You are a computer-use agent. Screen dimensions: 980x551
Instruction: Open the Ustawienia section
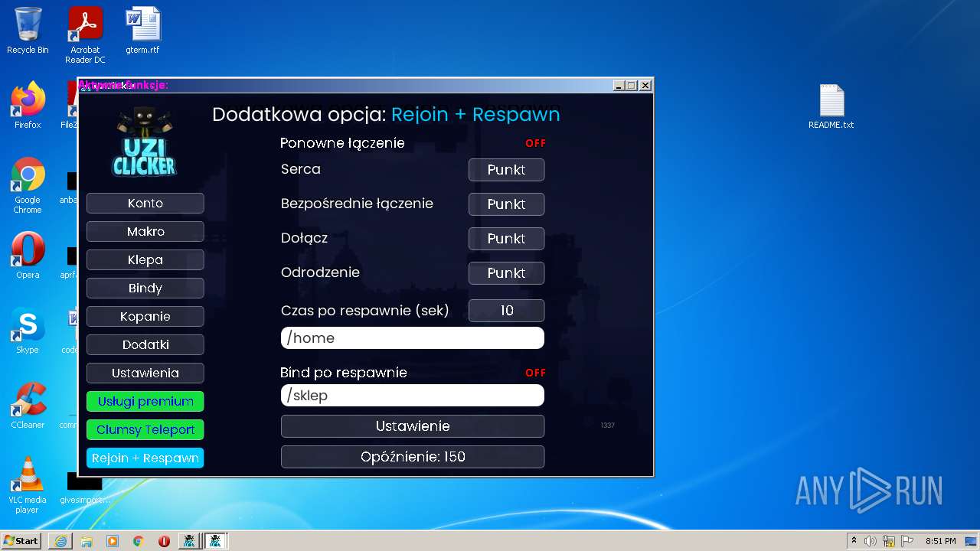[x=145, y=373]
